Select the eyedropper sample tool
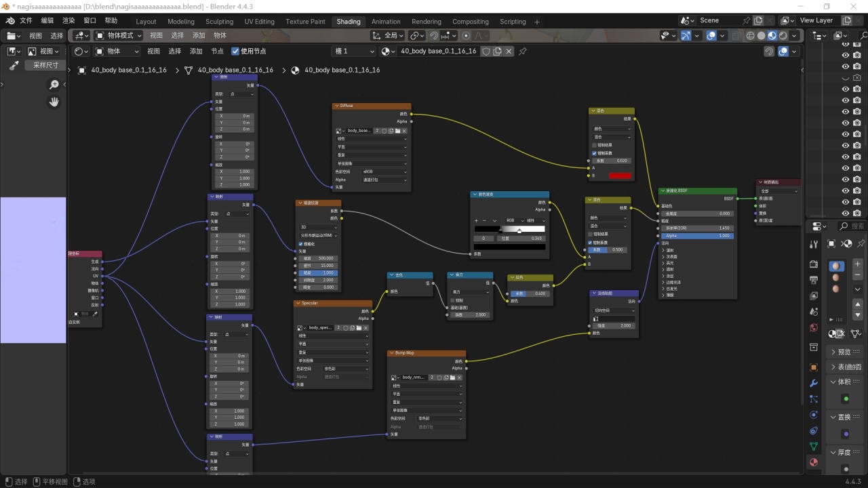This screenshot has height=488, width=868. (x=14, y=66)
